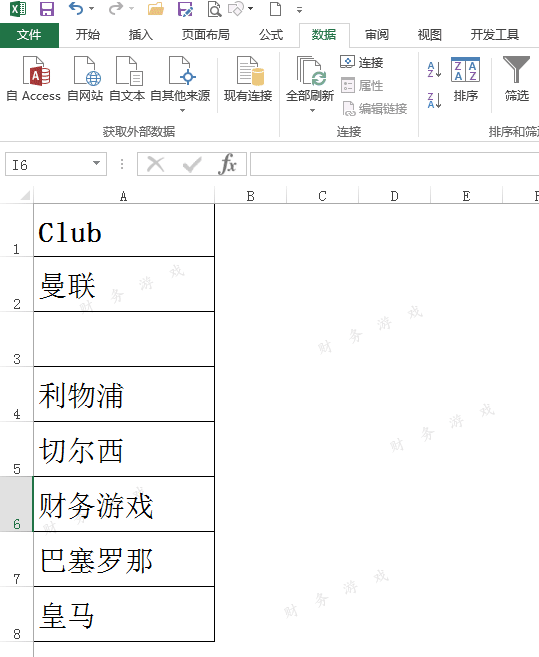The width and height of the screenshot is (539, 657).
Task: Import data 自文本 (From Text)
Action: (127, 80)
